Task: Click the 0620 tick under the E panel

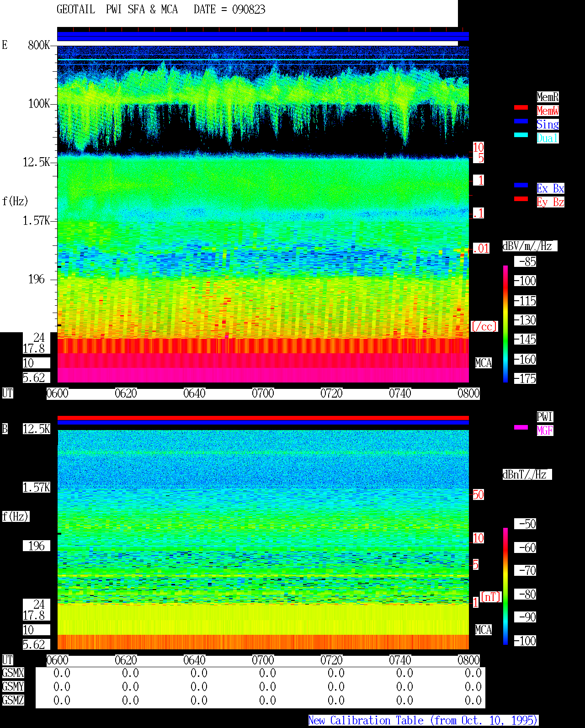Action: click(x=126, y=393)
